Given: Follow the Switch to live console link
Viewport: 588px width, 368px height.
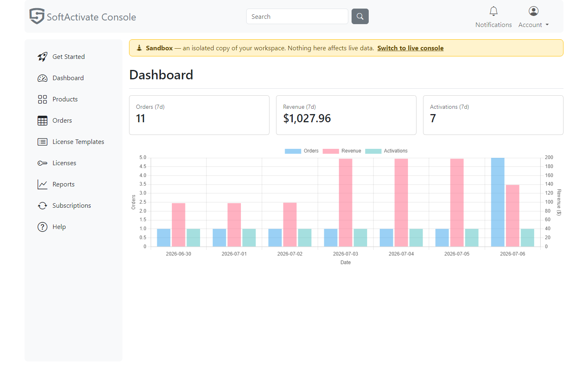Looking at the screenshot, I should pos(410,48).
